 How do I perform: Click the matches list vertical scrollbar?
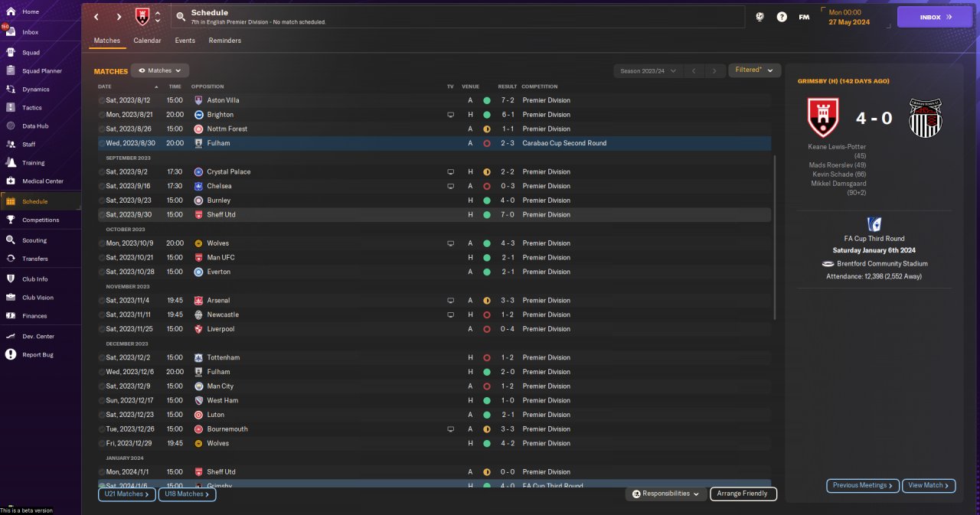775,237
